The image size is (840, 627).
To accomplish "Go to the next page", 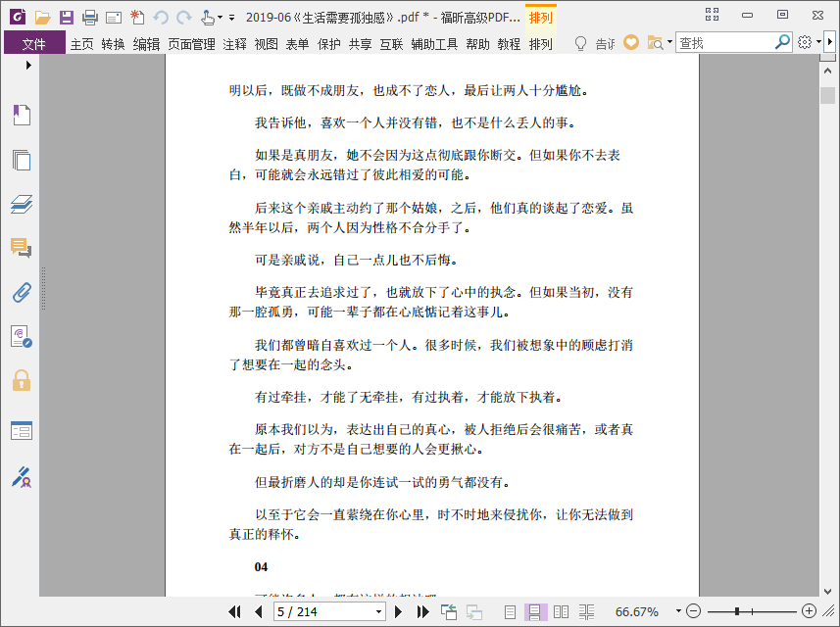I will pos(398,611).
